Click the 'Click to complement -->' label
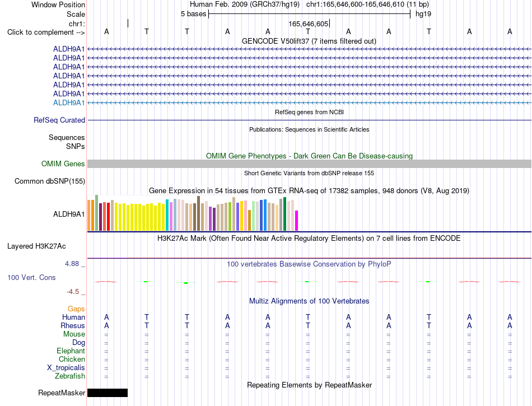Screen dimensions: 532x406 point(46,32)
